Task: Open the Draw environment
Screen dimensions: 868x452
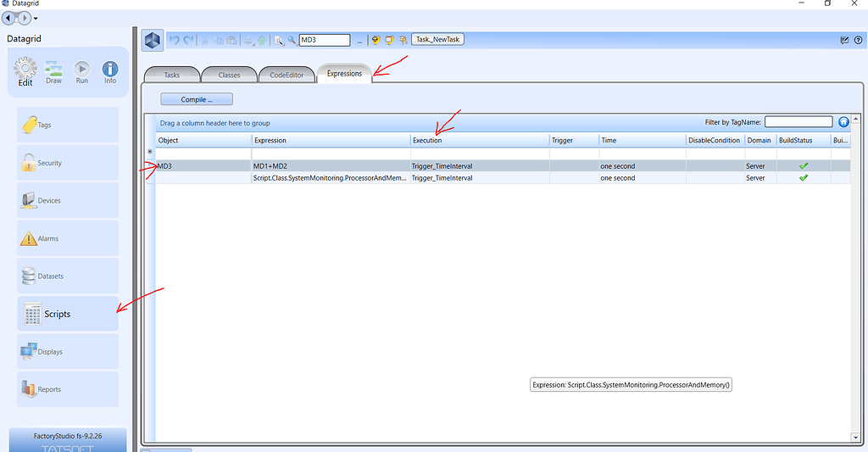Action: point(53,71)
